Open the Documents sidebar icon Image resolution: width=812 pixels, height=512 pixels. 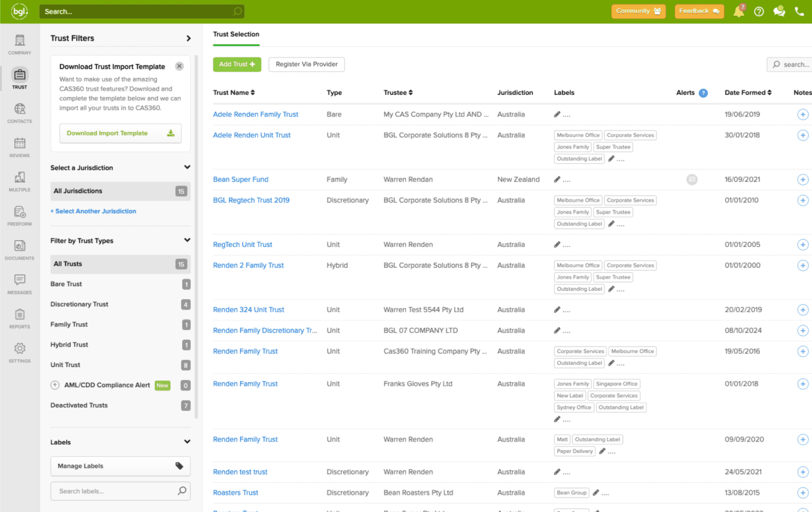click(x=20, y=250)
